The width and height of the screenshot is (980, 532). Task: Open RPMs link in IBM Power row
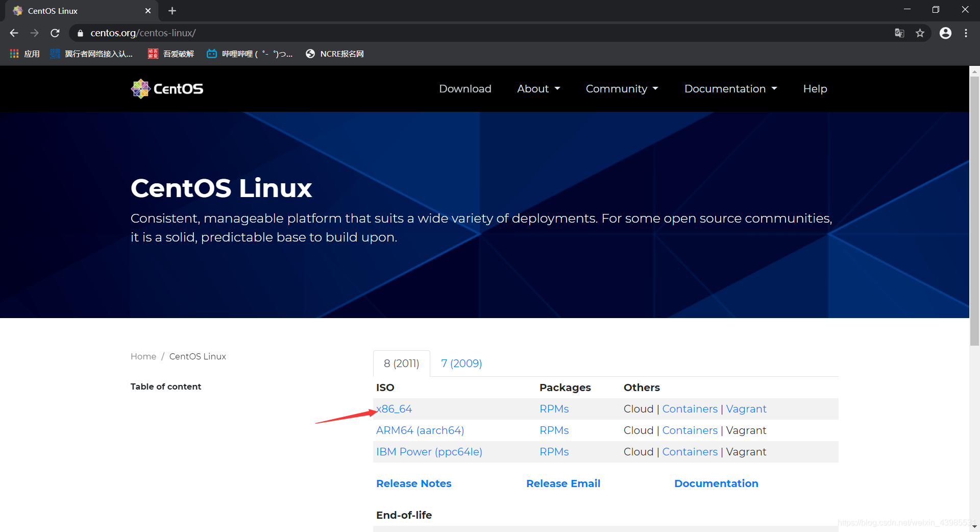(x=554, y=452)
